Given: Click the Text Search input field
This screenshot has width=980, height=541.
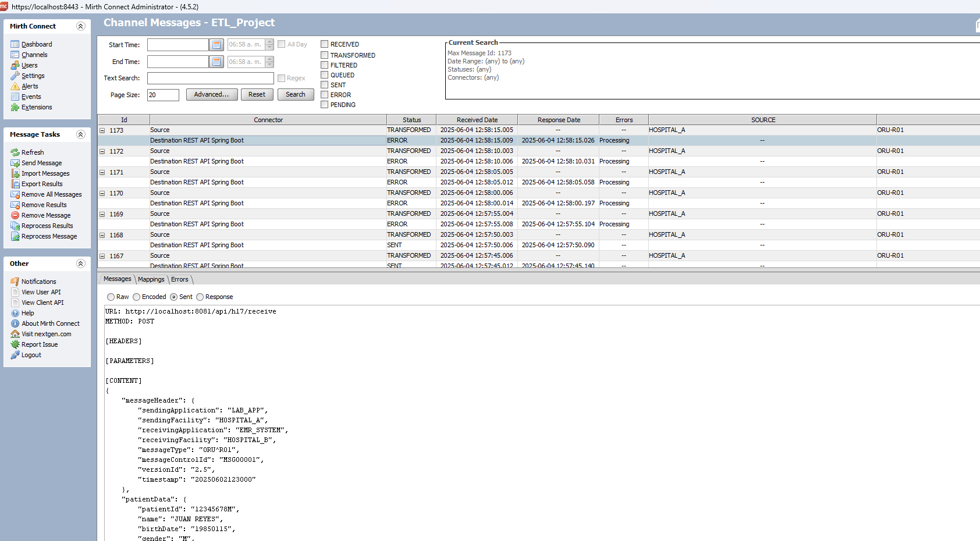Looking at the screenshot, I should click(x=210, y=79).
